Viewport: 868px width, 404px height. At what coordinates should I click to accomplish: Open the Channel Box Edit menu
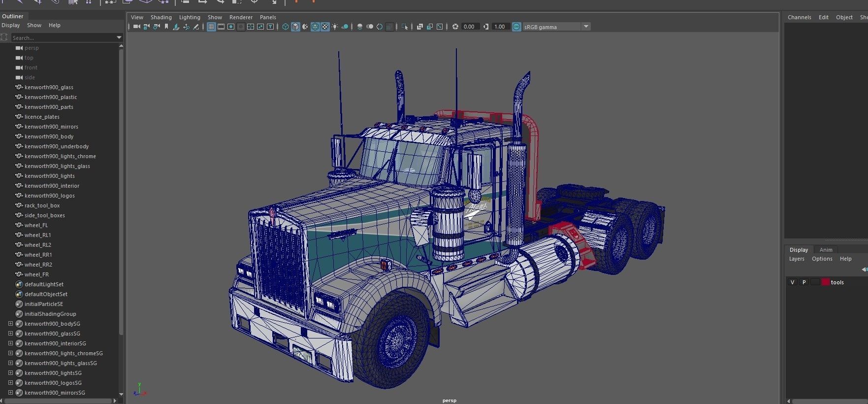824,17
